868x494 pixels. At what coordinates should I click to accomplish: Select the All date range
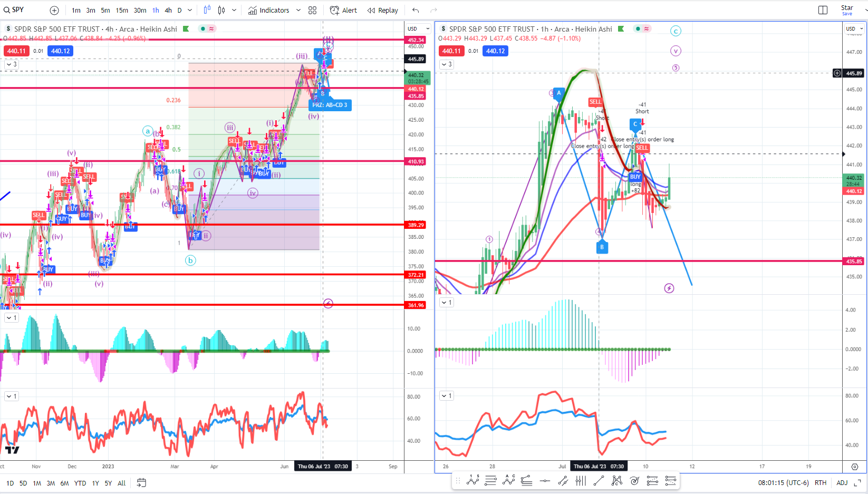coord(122,483)
